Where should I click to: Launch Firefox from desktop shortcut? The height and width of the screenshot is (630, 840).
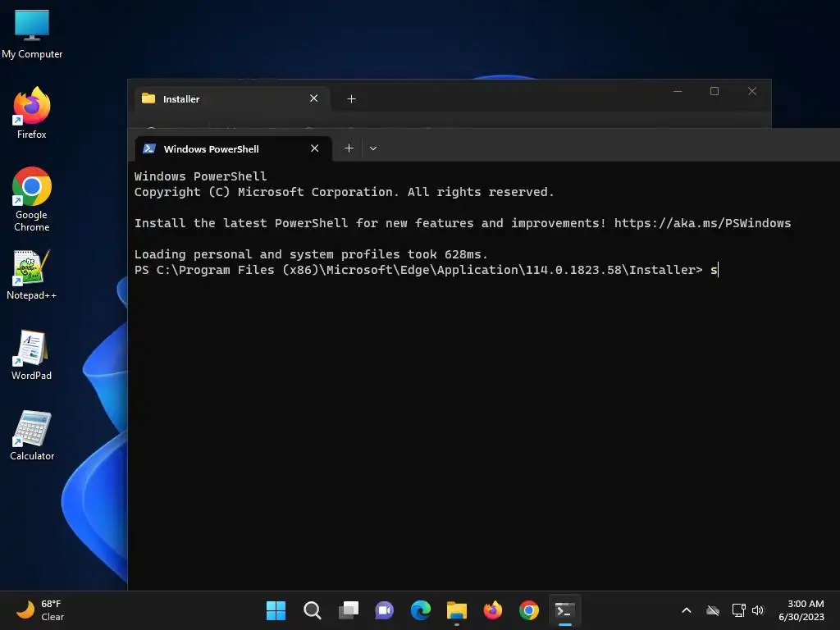pos(32,113)
